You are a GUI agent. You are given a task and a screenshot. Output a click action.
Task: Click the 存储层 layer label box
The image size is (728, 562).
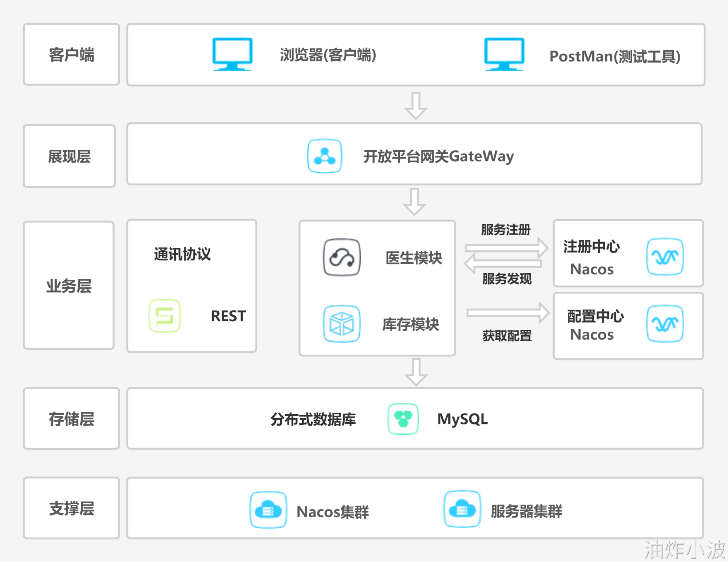pos(71,419)
